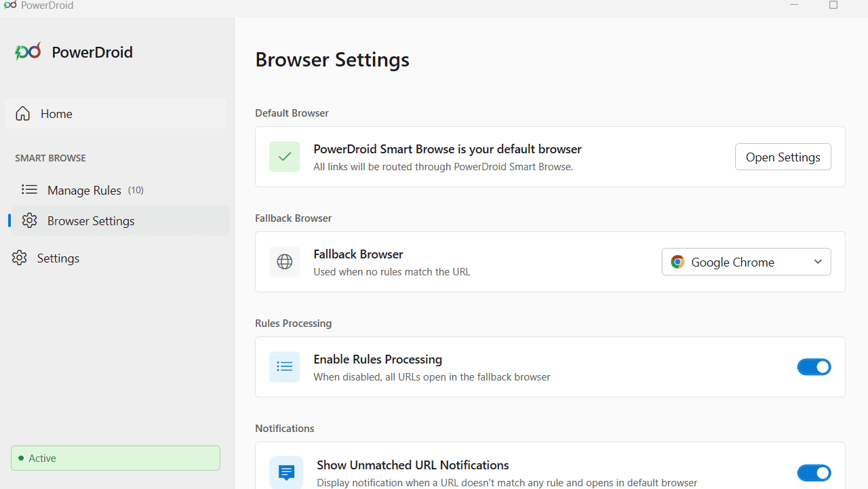Click the large "Browser Settings" page heading
The width and height of the screenshot is (868, 489).
click(x=332, y=60)
